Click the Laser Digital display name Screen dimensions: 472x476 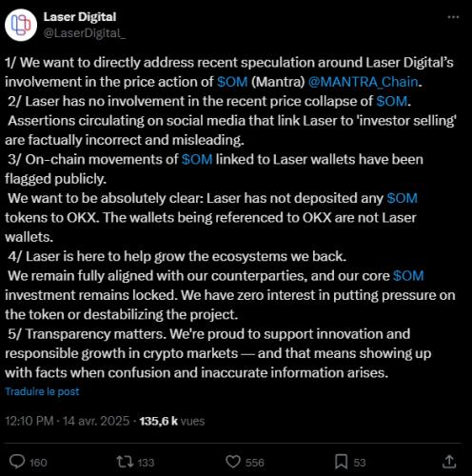(x=80, y=17)
